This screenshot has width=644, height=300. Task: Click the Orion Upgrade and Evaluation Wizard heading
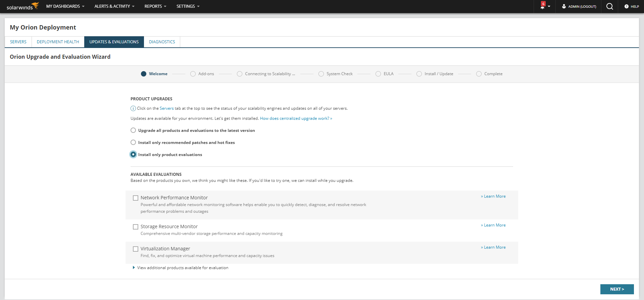(60, 57)
